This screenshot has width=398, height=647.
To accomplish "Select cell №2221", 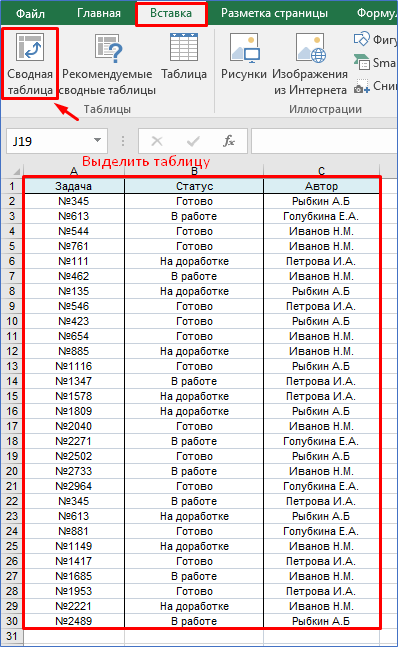I will [x=74, y=606].
